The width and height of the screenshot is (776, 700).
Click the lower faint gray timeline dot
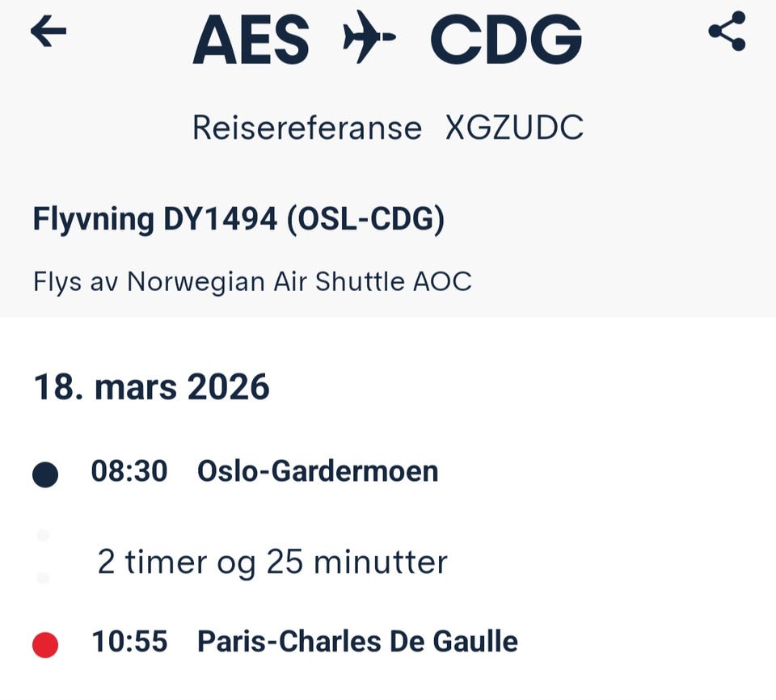44,578
